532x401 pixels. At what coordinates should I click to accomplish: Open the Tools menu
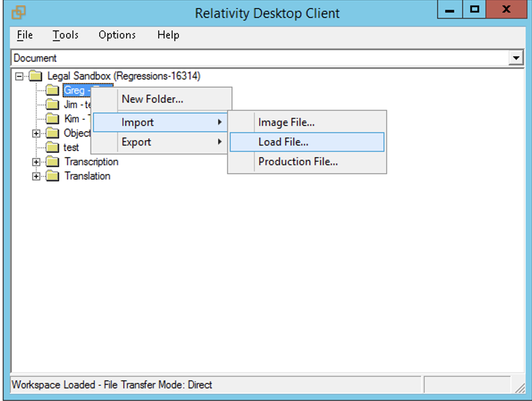65,35
